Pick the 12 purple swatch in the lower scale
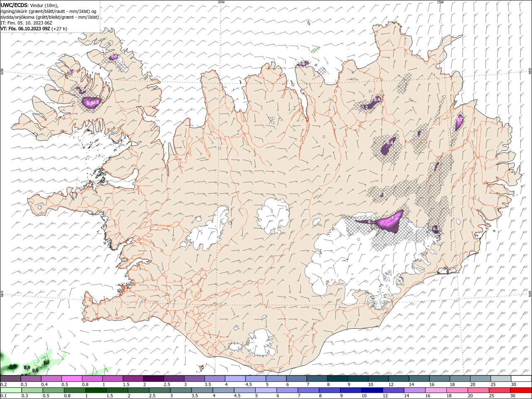Viewport: 532px width, 399px height. point(394,390)
